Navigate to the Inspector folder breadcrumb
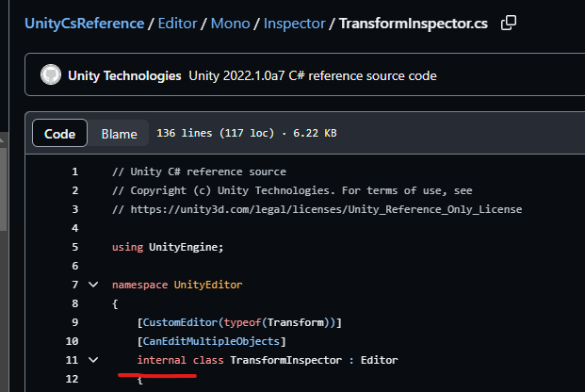The width and height of the screenshot is (585, 392). (294, 24)
